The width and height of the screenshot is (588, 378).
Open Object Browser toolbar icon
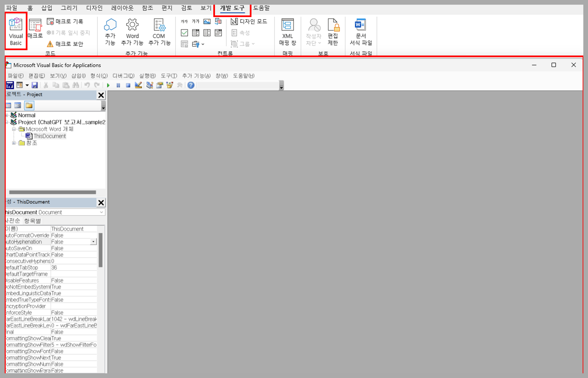(x=170, y=85)
